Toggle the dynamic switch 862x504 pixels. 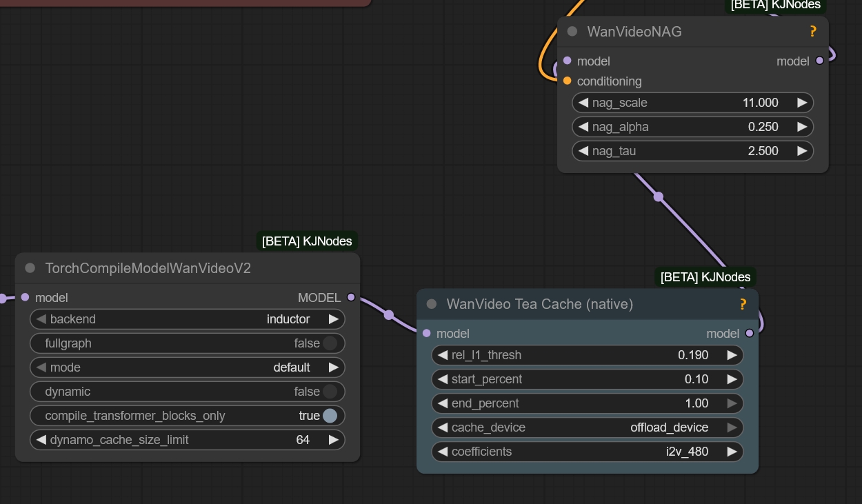(330, 392)
